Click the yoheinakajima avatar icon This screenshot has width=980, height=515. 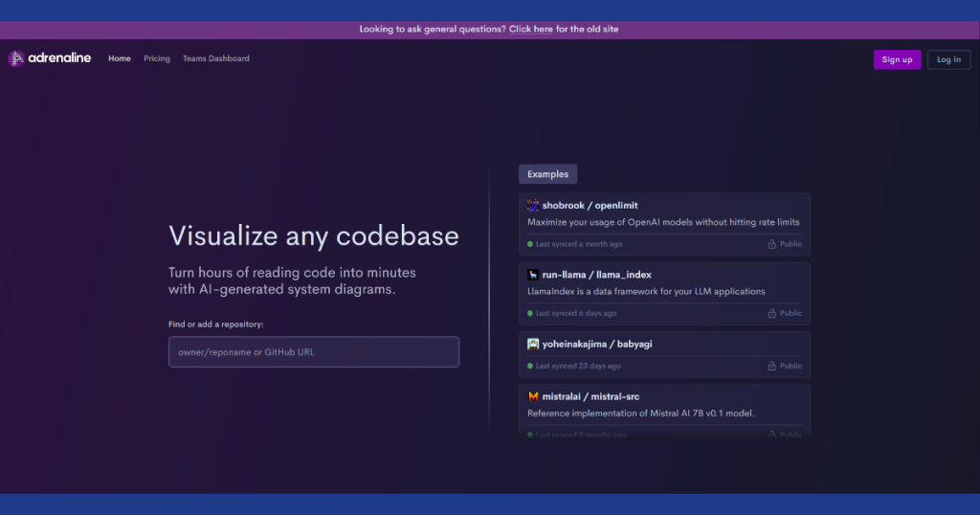click(x=532, y=344)
